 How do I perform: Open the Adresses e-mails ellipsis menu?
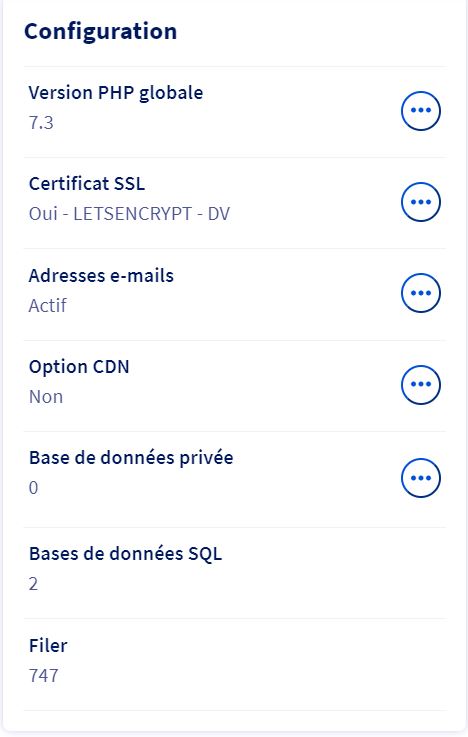coord(421,293)
